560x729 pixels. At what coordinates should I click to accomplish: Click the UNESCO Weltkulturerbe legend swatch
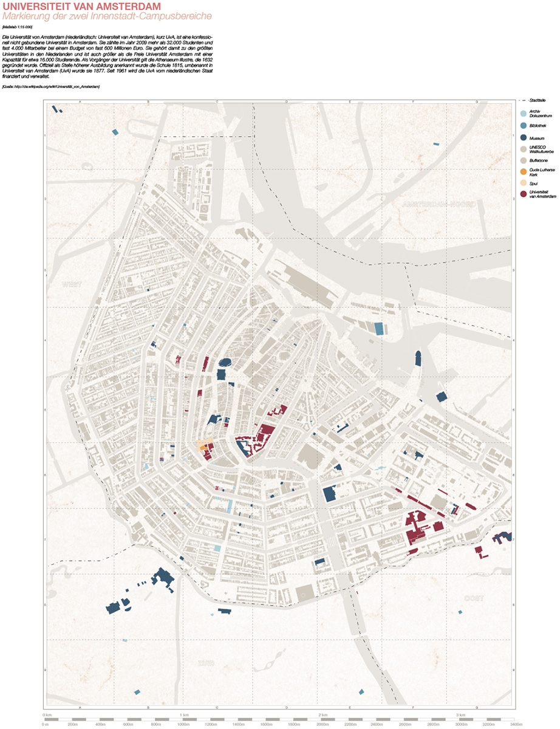[523, 149]
